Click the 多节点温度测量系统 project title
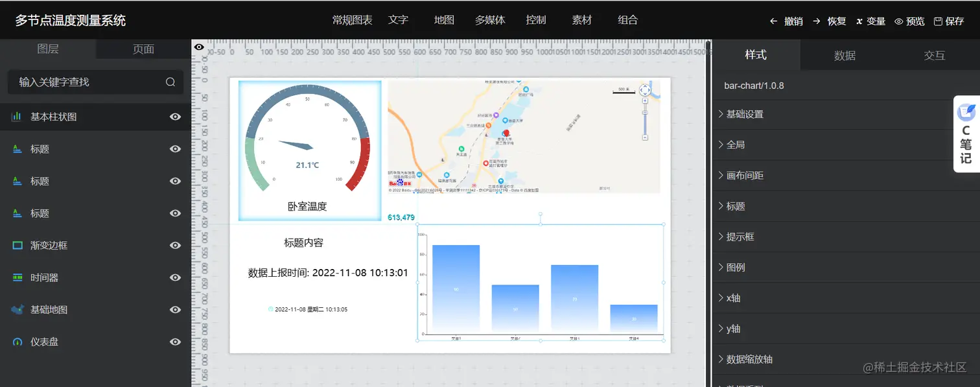This screenshot has height=387, width=980. point(71,21)
